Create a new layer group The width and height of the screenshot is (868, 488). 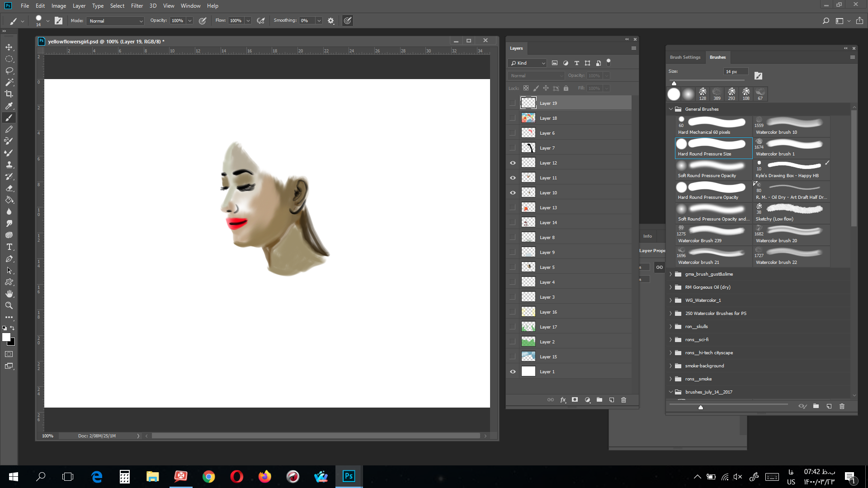click(x=599, y=400)
